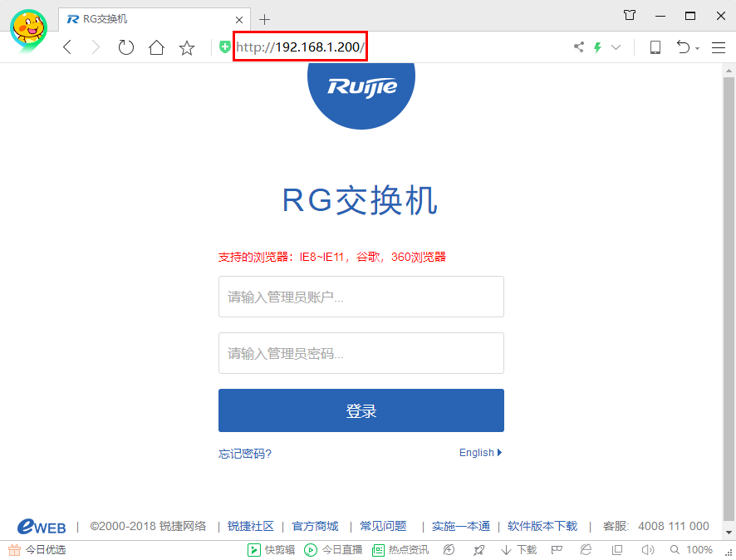Toggle the green shield icon beside the address bar
The image size is (736, 560).
224,47
